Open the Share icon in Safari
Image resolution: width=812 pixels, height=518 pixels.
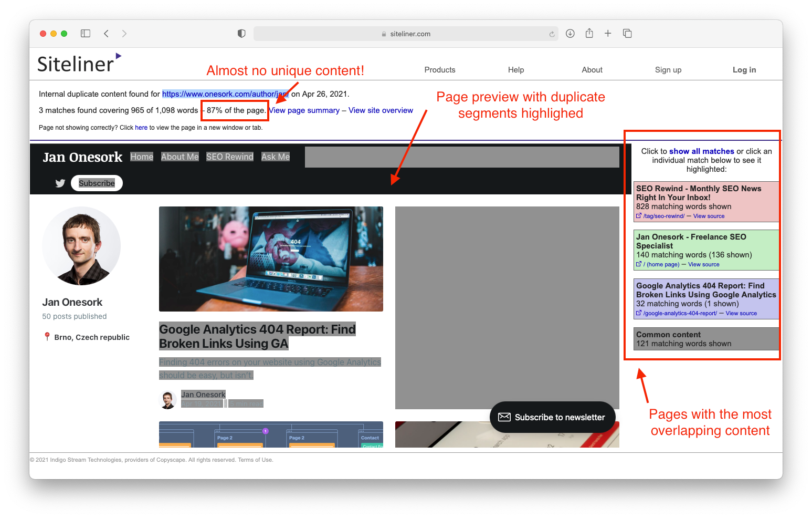pyautogui.click(x=589, y=33)
